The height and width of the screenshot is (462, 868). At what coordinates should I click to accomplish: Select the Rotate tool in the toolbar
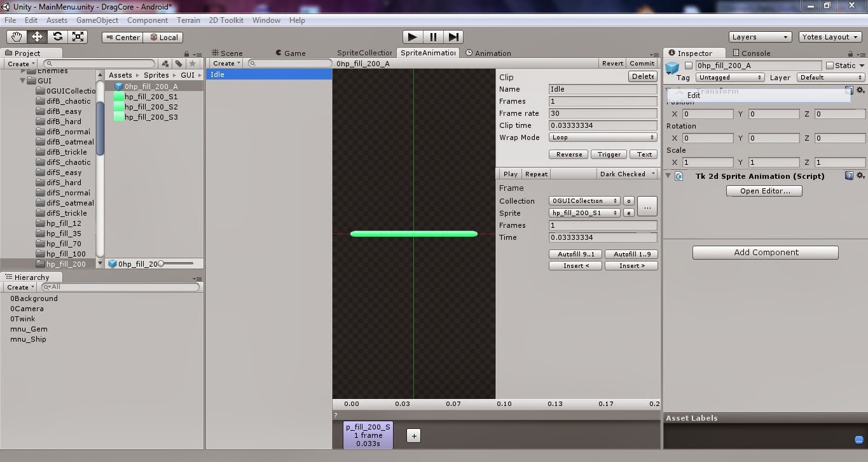[x=57, y=37]
